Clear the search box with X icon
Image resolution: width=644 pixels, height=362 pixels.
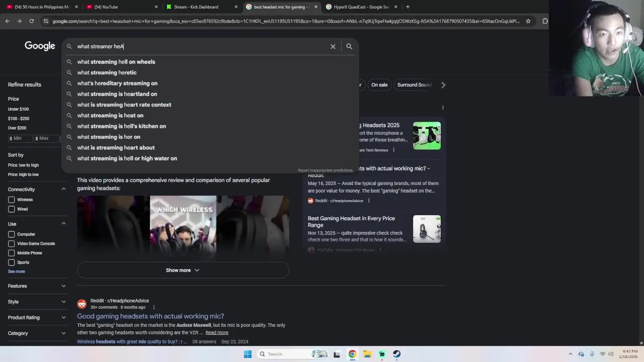pyautogui.click(x=333, y=46)
